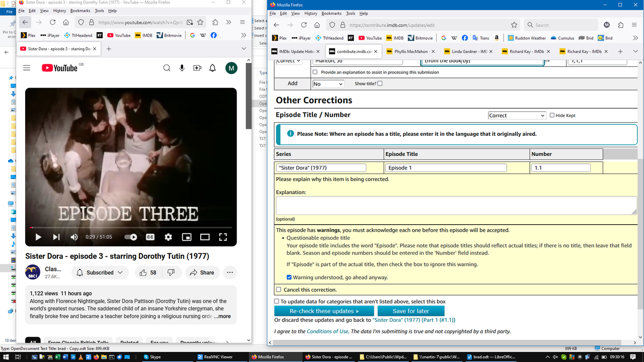The image size is (644, 362).
Task: Expand video description with ...more
Action: tap(222, 316)
